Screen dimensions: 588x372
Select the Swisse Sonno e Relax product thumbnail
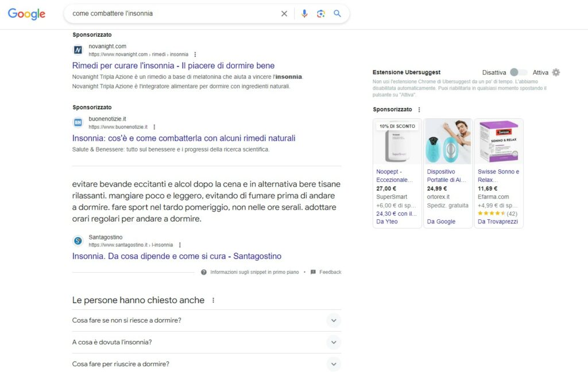point(498,142)
